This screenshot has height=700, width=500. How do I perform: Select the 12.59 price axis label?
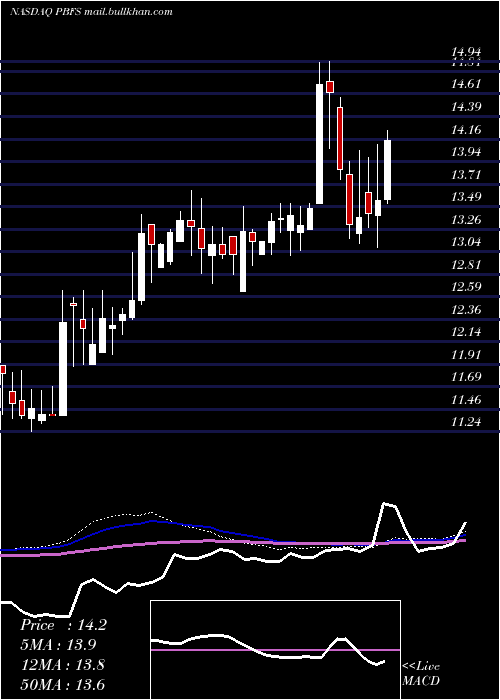(x=466, y=286)
